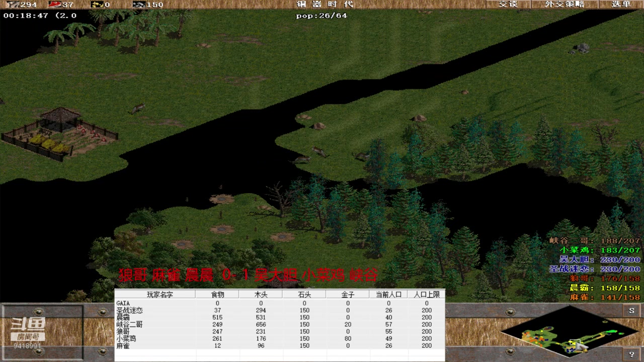Click 峡谷二哥 food value 249

(217, 324)
